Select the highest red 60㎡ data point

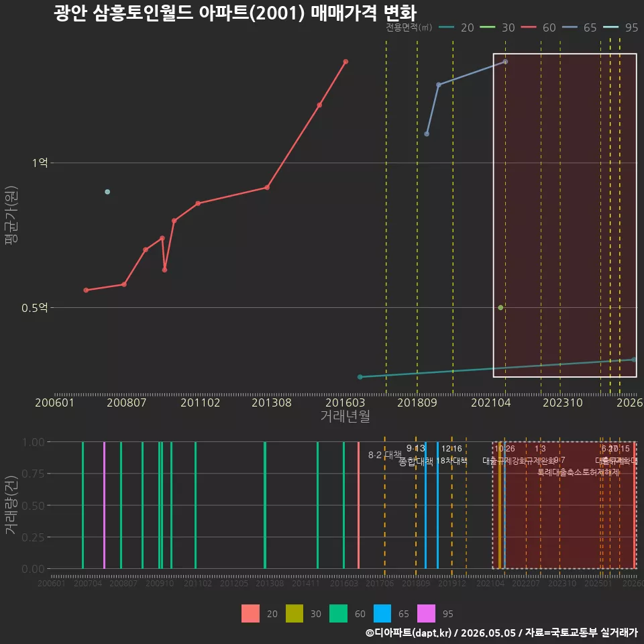pyautogui.click(x=346, y=62)
